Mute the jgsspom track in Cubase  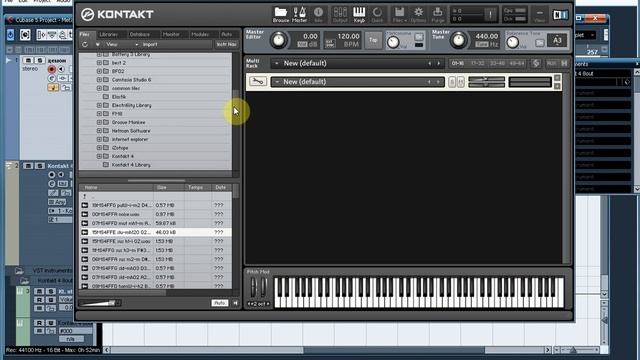(28, 60)
